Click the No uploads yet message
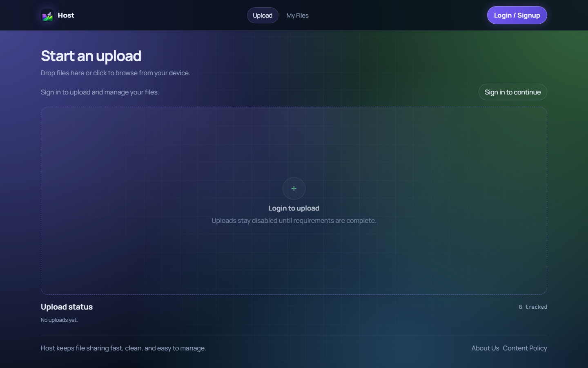The width and height of the screenshot is (588, 368). (59, 320)
